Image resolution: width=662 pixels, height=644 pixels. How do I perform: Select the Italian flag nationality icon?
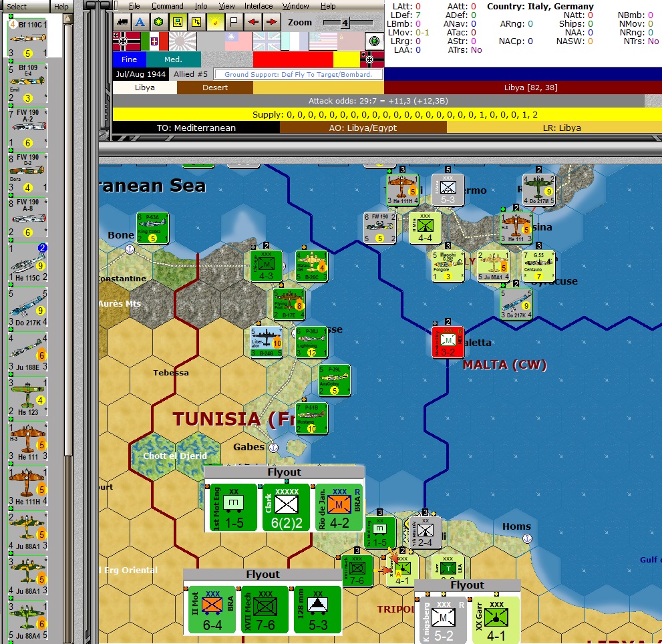point(155,41)
